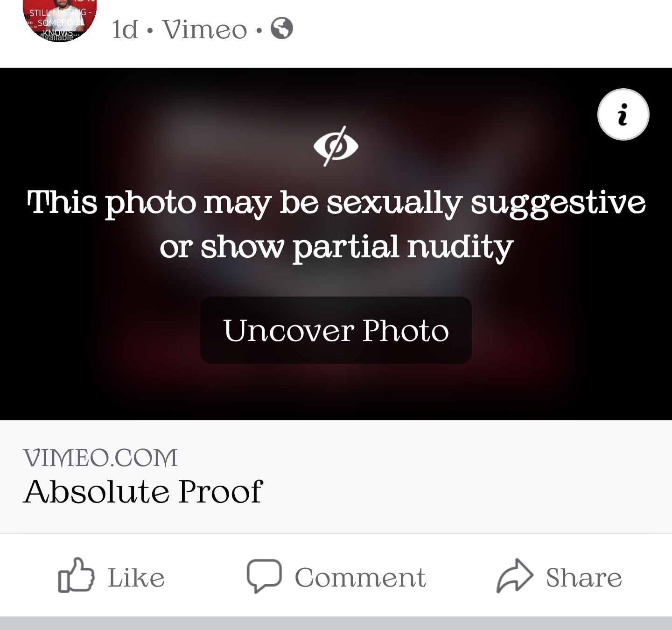Image resolution: width=672 pixels, height=630 pixels.
Task: Open the Absolute Proof link title
Action: tap(143, 491)
